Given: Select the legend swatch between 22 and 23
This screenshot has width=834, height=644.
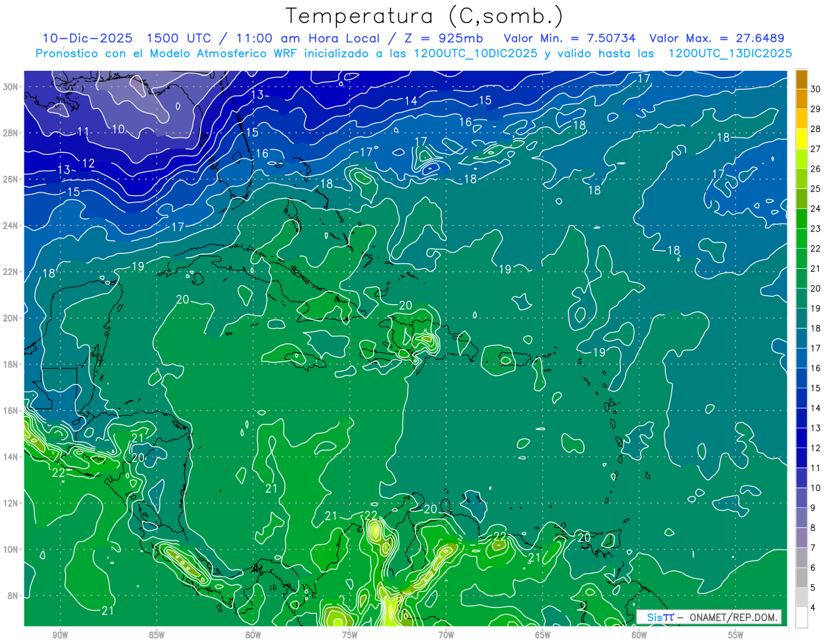Looking at the screenshot, I should click(x=801, y=239).
